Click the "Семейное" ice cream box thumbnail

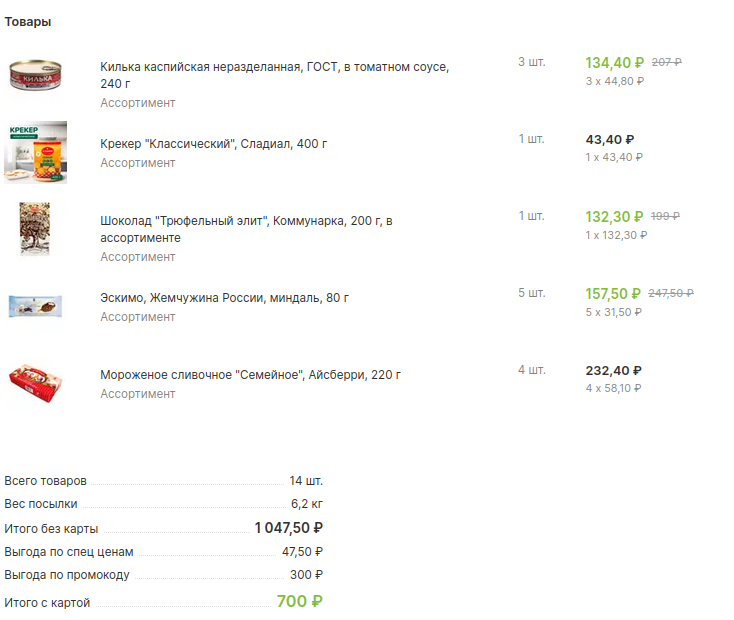click(36, 383)
